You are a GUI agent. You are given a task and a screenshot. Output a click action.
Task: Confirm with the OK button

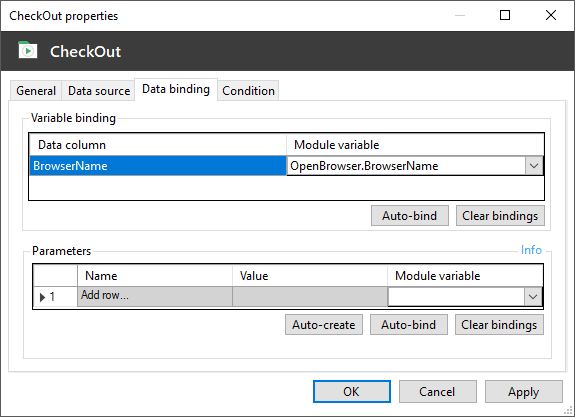click(x=352, y=392)
